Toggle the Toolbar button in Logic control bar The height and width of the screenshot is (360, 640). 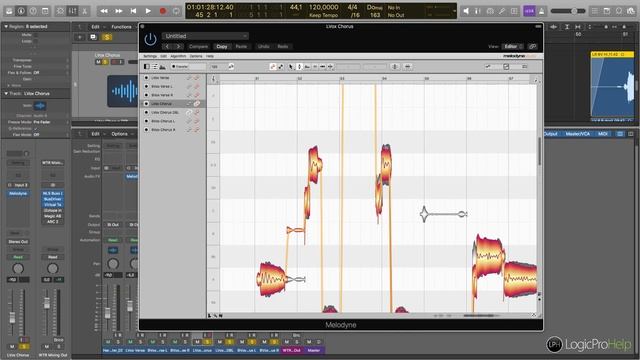pos(45,11)
